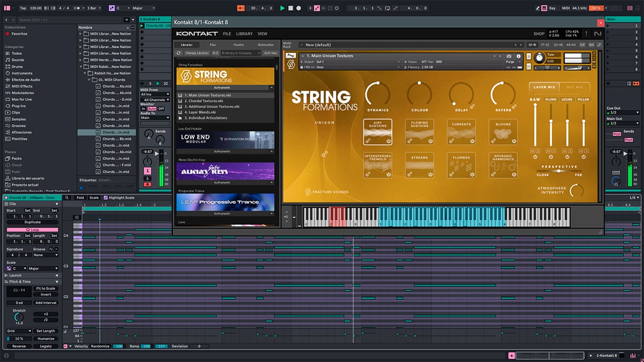The image size is (644, 362).
Task: Open the Kontakt FILE menu
Action: coord(227,34)
